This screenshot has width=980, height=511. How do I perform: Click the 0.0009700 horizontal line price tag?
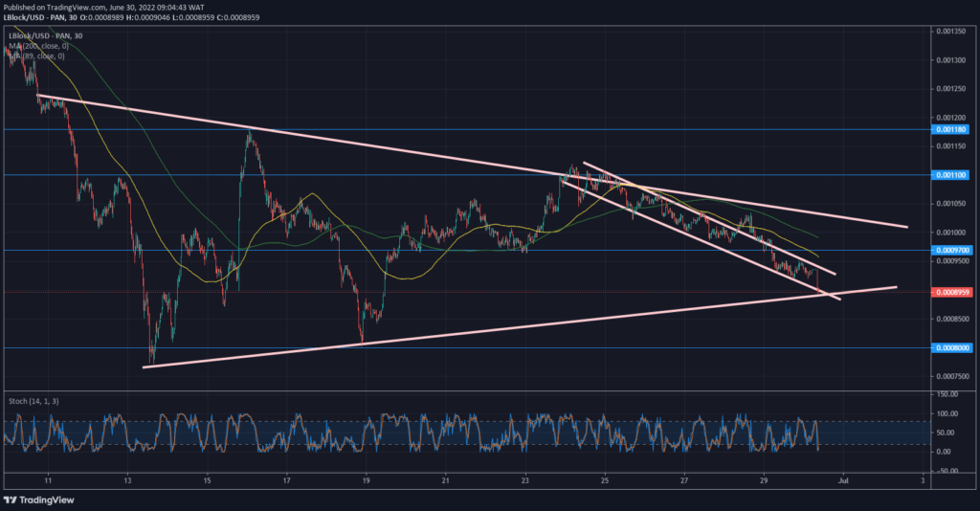pyautogui.click(x=950, y=250)
